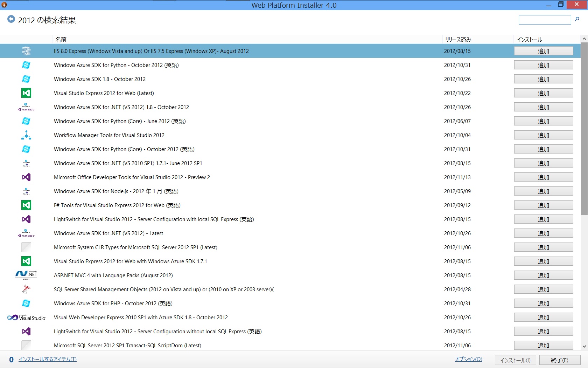Select ASP.NET MVC 4 with Language Packs text
588x368 pixels.
113,275
